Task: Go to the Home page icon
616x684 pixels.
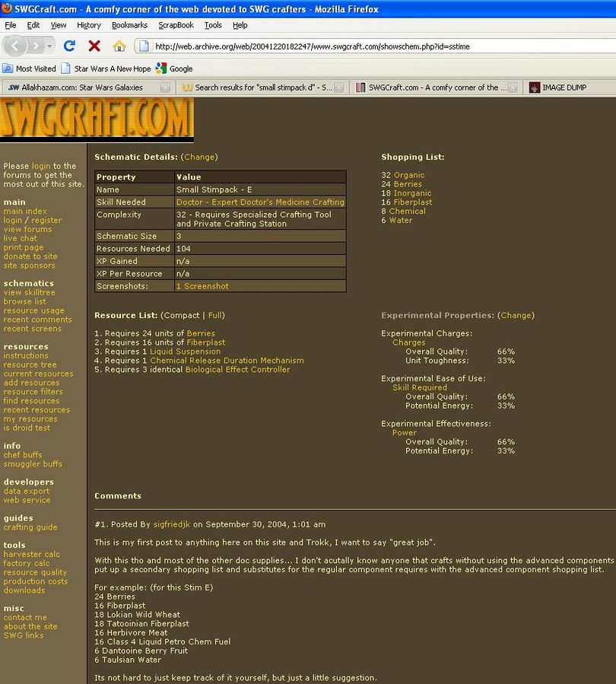Action: click(x=119, y=46)
